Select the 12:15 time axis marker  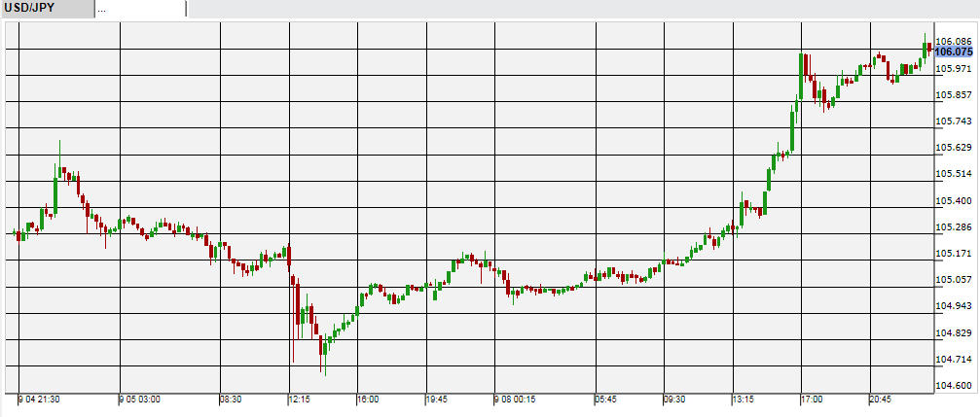[x=300, y=400]
